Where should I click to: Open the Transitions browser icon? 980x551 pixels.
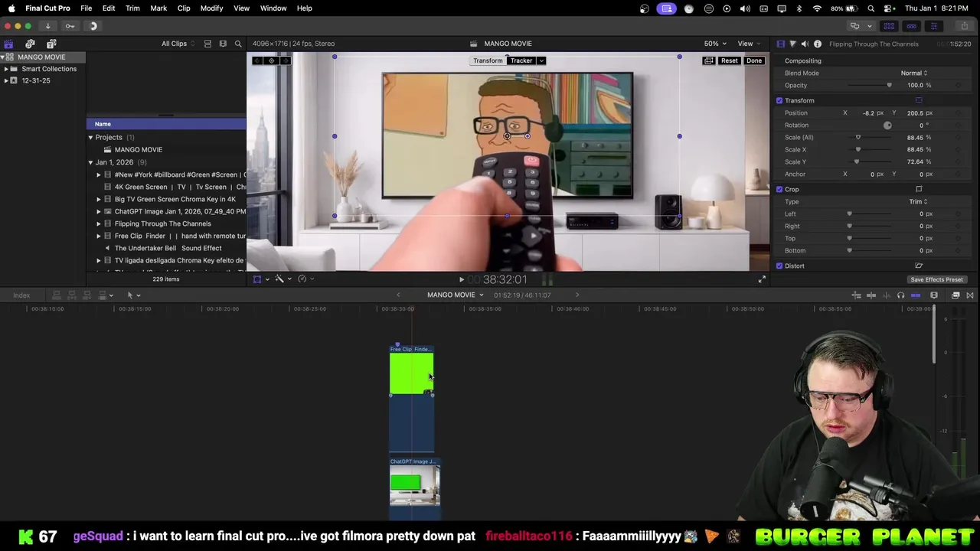click(x=970, y=295)
